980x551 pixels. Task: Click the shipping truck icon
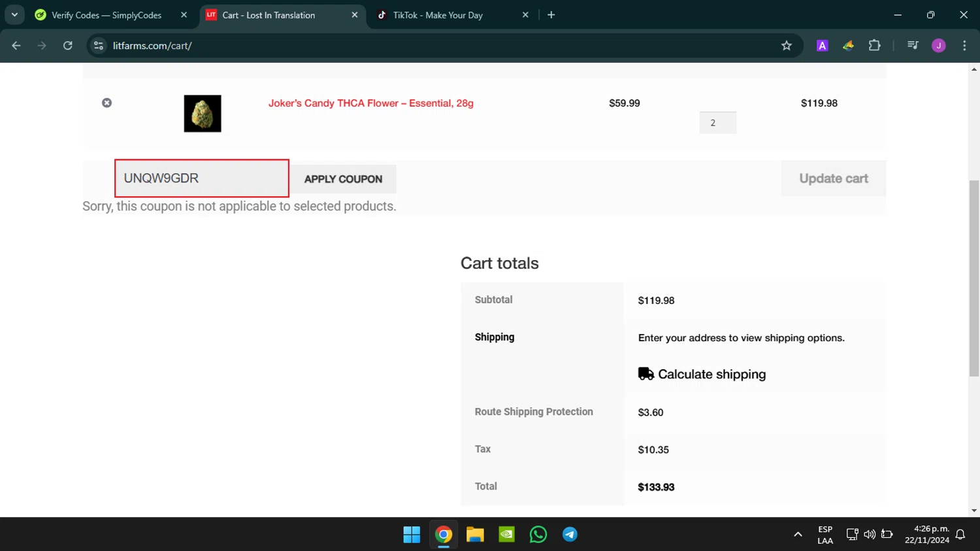click(x=646, y=374)
